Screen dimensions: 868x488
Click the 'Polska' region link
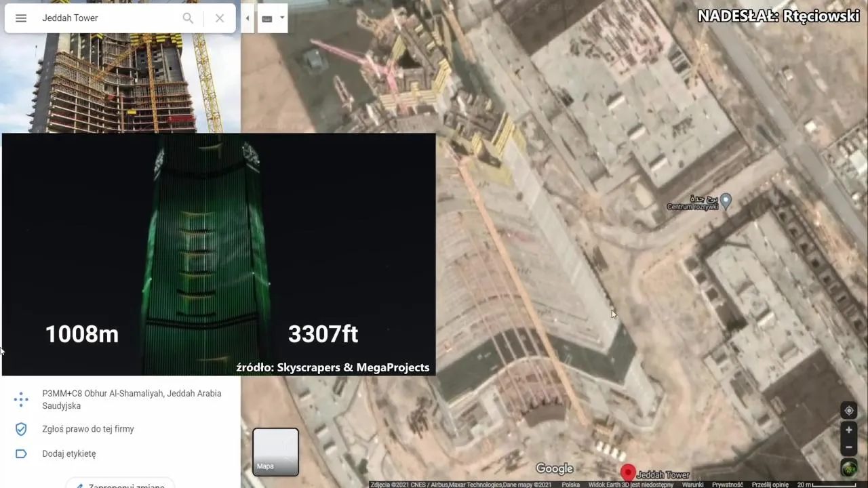tap(570, 485)
